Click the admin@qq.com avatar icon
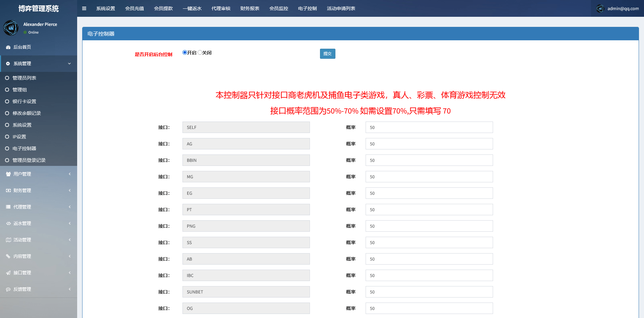 (x=600, y=8)
